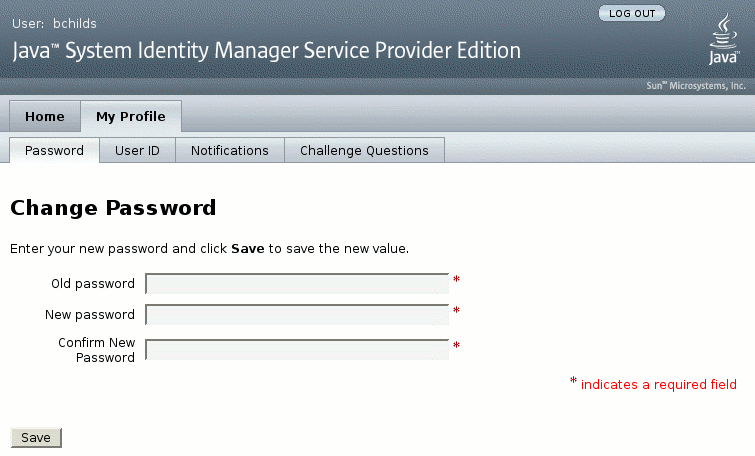Click the Java System Identity Manager title
Screen dimensions: 755x456
(267, 51)
